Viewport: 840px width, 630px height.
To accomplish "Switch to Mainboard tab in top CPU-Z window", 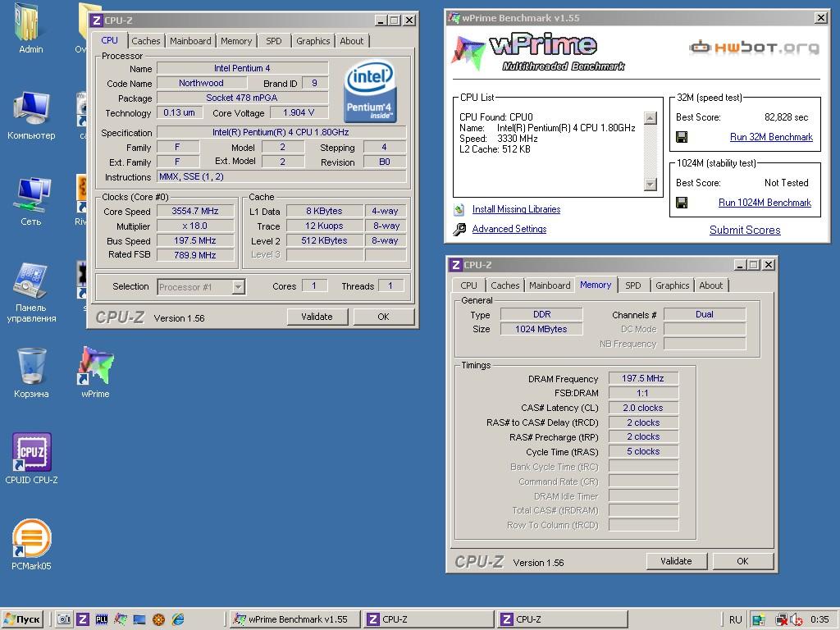I will point(190,41).
